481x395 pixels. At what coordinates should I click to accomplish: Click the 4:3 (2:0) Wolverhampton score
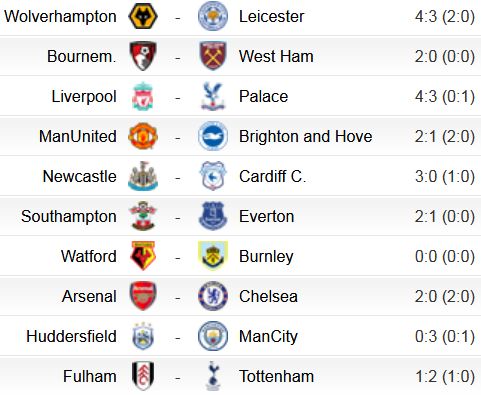pyautogui.click(x=445, y=16)
